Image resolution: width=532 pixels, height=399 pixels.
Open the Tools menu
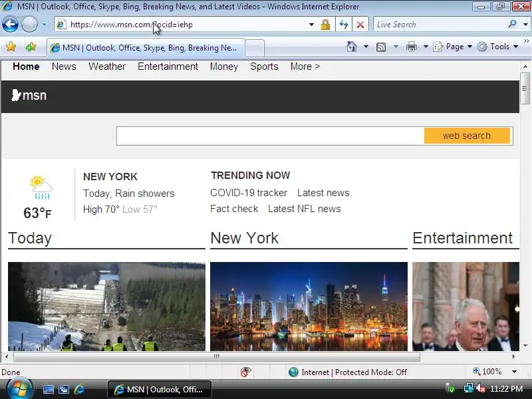497,47
